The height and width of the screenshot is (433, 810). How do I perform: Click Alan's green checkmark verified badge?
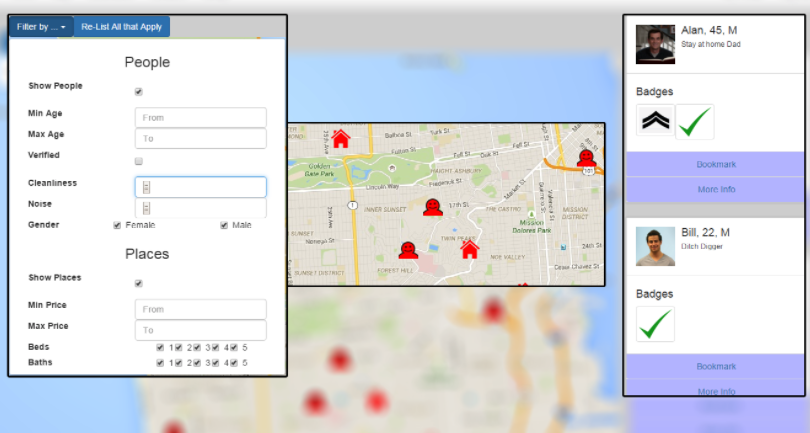tap(694, 122)
